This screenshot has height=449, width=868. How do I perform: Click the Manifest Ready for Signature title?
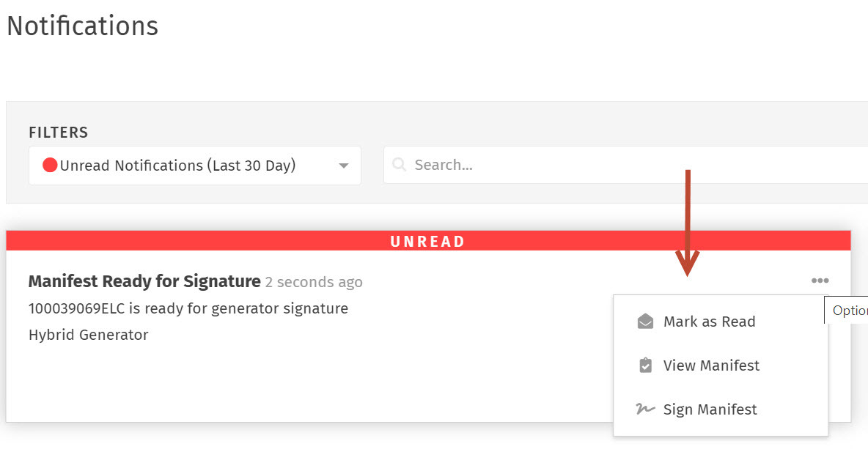coord(144,281)
